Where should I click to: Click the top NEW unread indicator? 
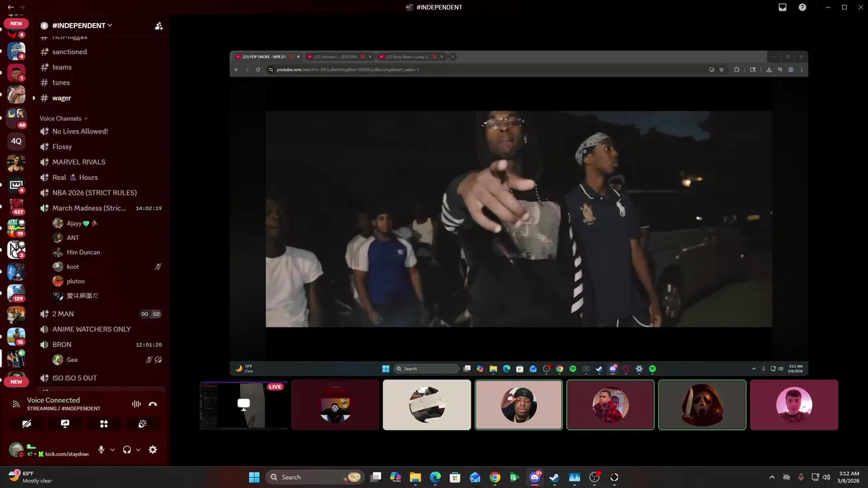pos(16,24)
